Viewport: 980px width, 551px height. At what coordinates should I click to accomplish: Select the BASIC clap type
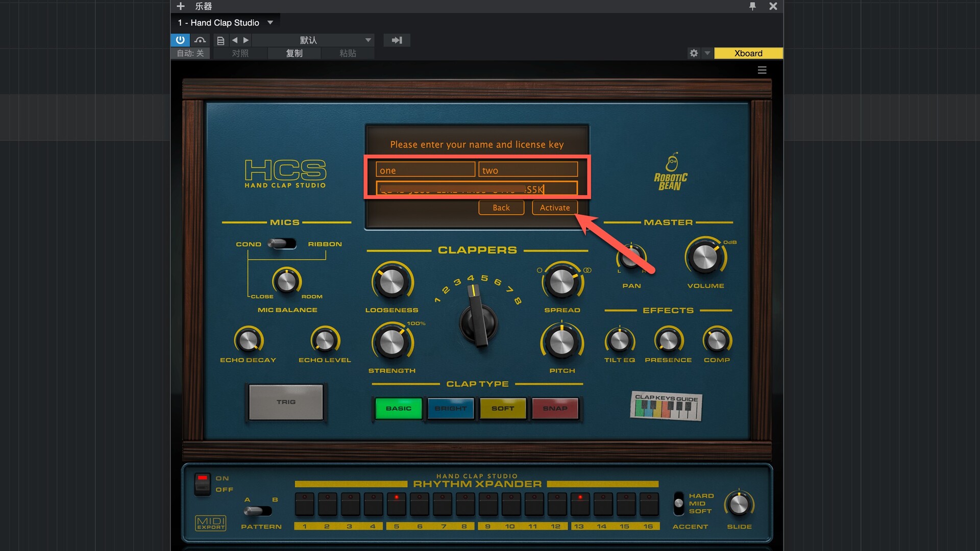point(399,408)
